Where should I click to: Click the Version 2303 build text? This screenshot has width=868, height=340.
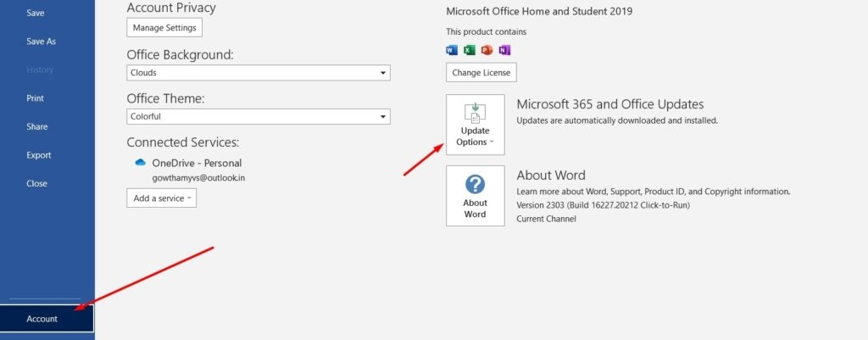coord(603,205)
